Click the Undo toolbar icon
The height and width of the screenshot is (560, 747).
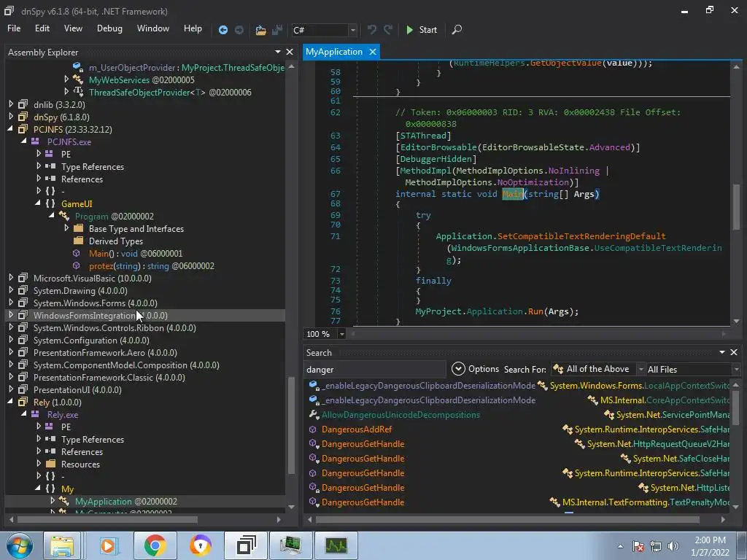coord(372,29)
